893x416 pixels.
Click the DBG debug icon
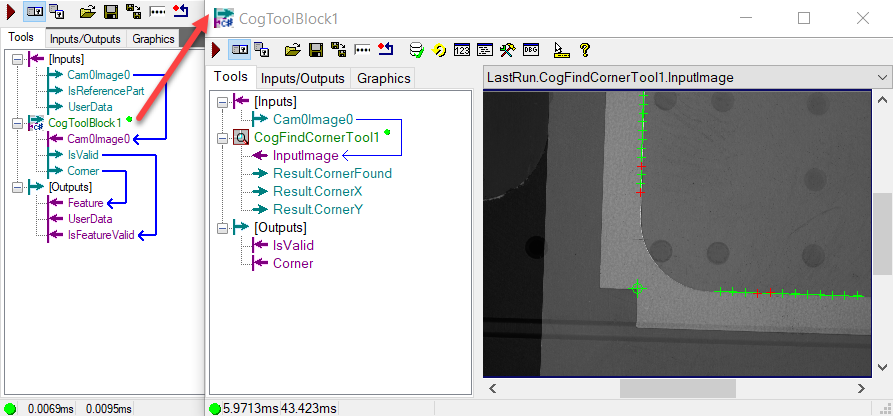(x=530, y=50)
